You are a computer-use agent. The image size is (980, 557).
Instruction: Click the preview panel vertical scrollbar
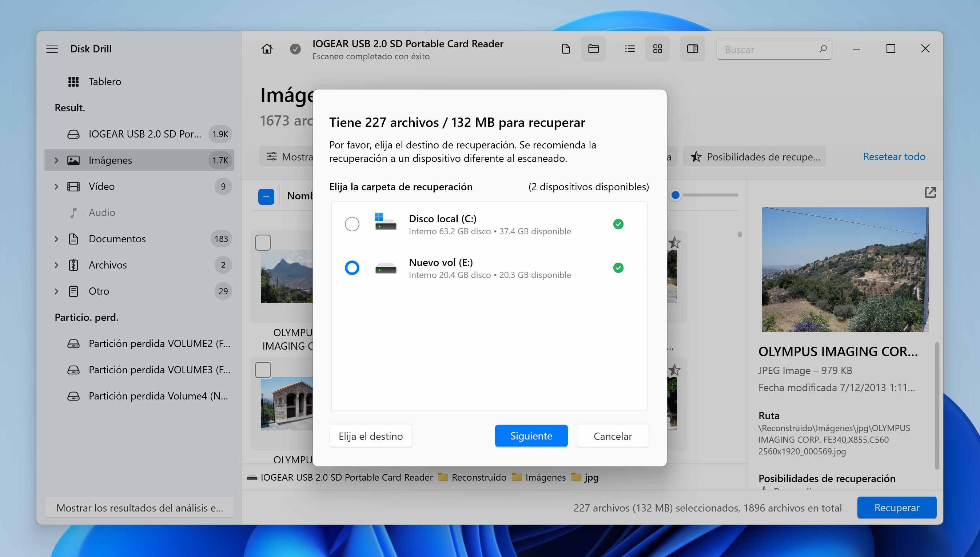coord(936,406)
